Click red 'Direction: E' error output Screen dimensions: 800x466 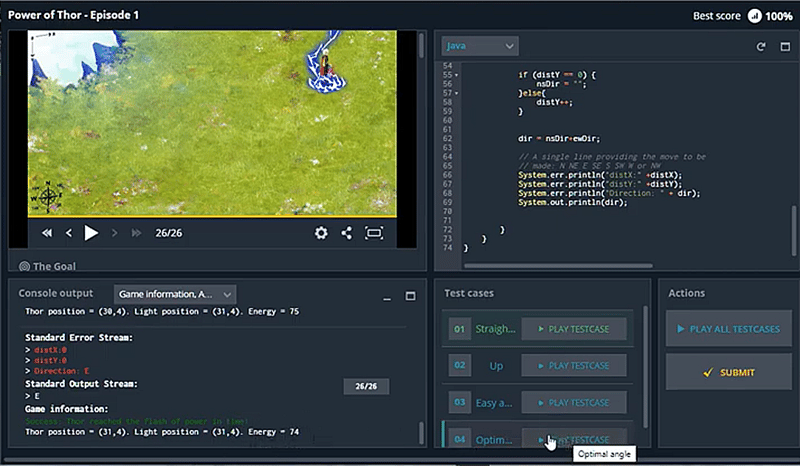(61, 371)
